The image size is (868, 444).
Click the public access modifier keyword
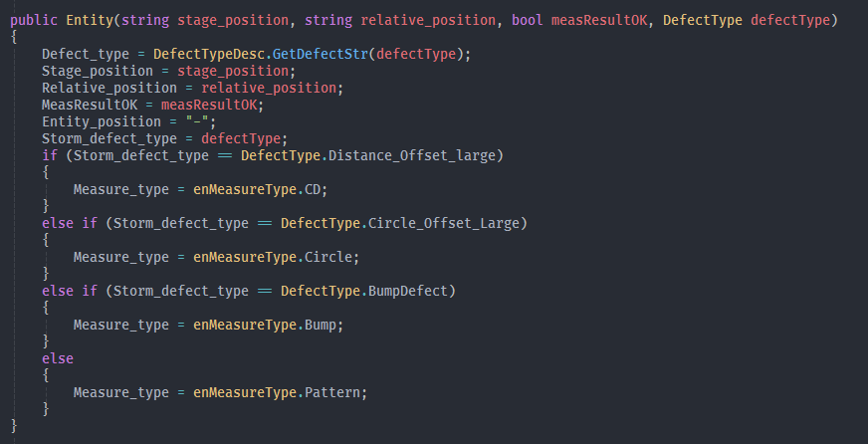click(34, 21)
